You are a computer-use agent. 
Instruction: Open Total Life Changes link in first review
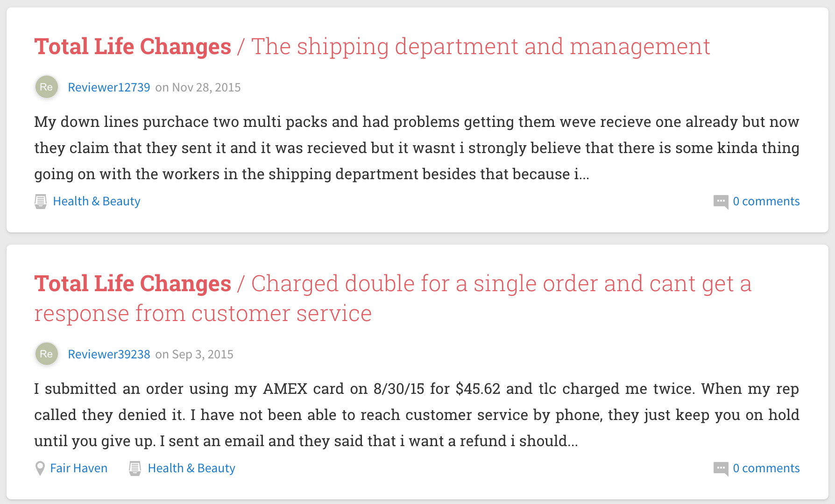[x=133, y=47]
